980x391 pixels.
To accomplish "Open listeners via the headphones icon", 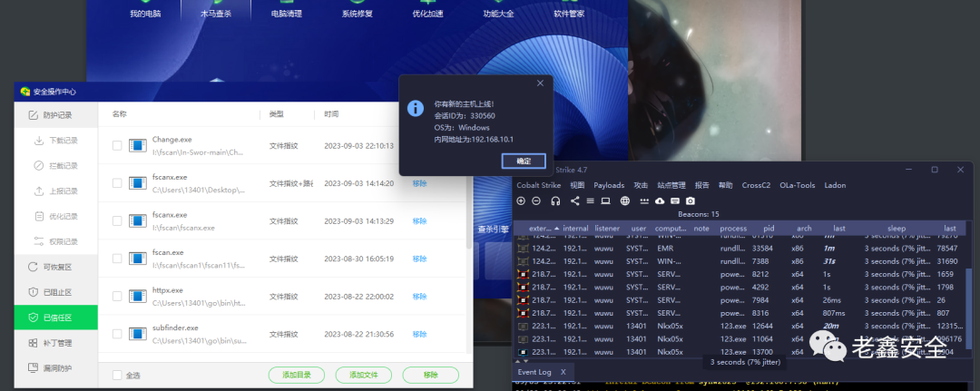I will click(x=555, y=200).
